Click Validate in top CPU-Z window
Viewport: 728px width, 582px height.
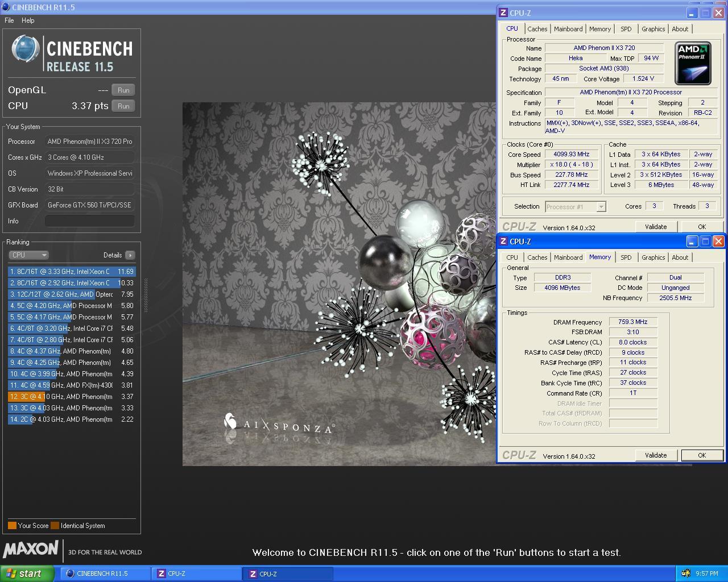pyautogui.click(x=656, y=227)
